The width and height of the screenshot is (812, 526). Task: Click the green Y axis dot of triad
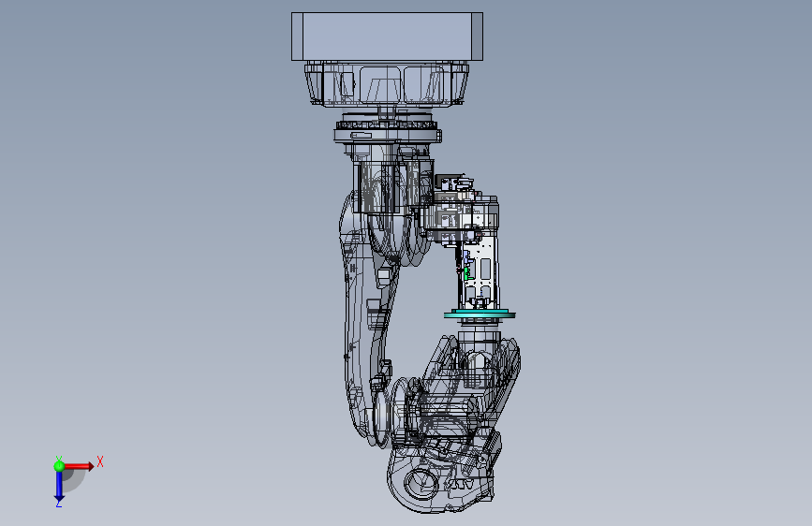[x=59, y=466]
